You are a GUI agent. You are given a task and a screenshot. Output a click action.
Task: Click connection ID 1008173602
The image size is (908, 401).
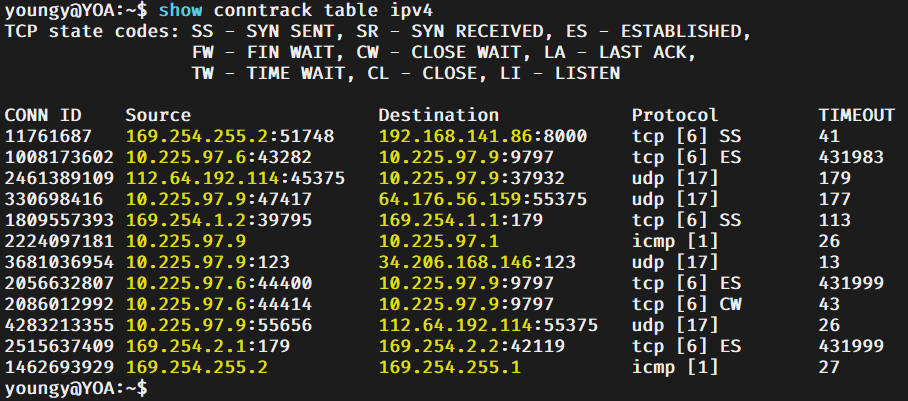click(60, 157)
